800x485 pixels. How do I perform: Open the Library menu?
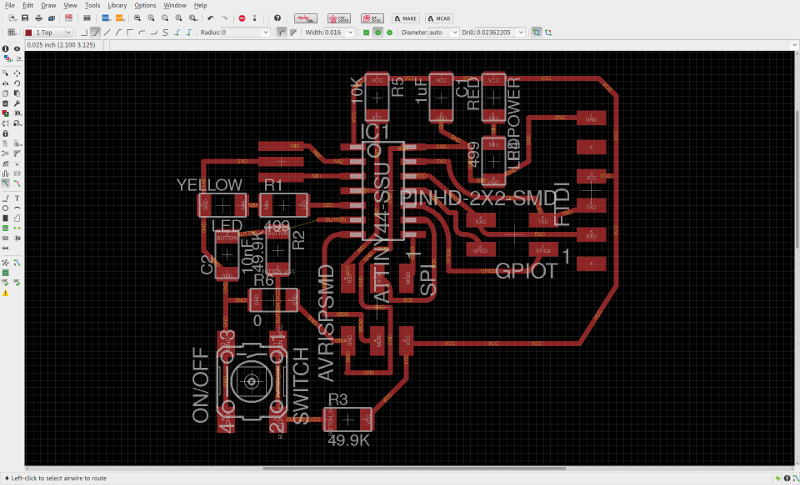click(117, 5)
